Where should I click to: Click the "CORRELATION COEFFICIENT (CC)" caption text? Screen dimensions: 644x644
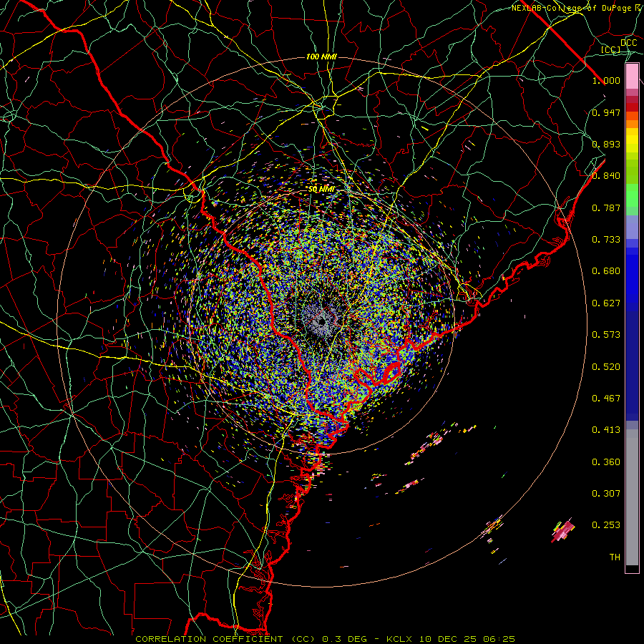(225, 639)
